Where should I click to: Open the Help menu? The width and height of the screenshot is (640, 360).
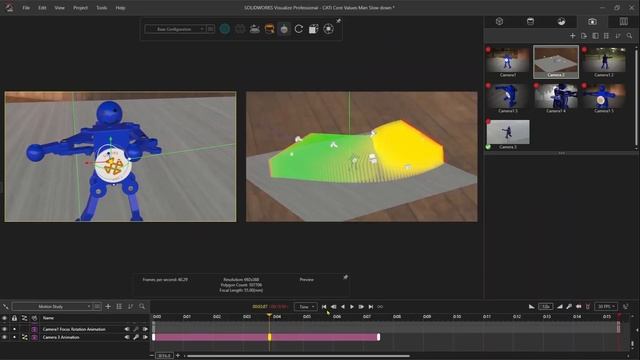(x=120, y=8)
